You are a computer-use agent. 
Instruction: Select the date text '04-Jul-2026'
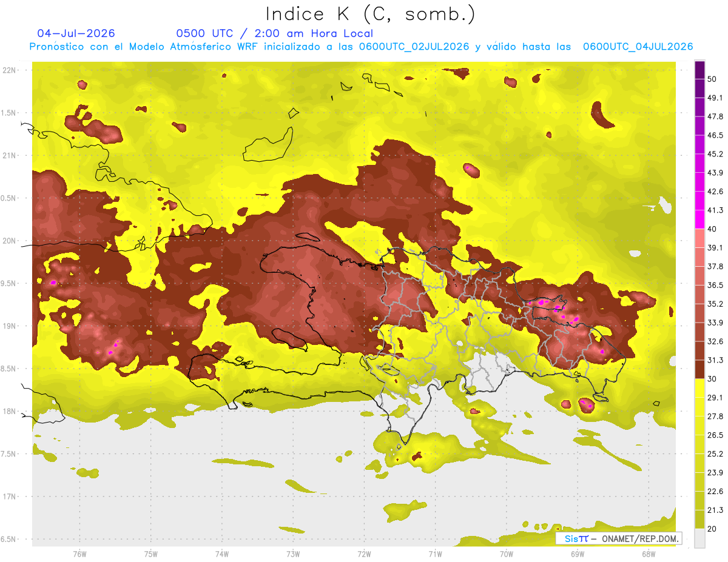[x=76, y=33]
